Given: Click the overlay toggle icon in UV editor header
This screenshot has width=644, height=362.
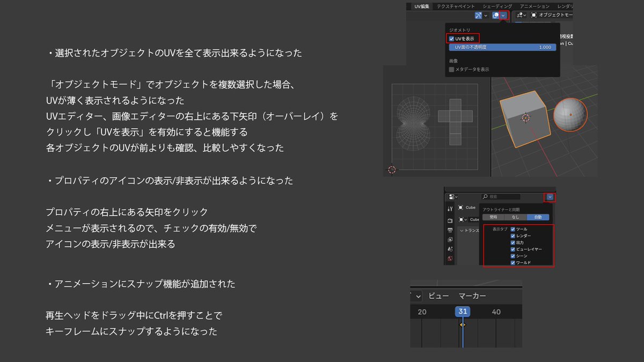Looking at the screenshot, I should pos(495,15).
